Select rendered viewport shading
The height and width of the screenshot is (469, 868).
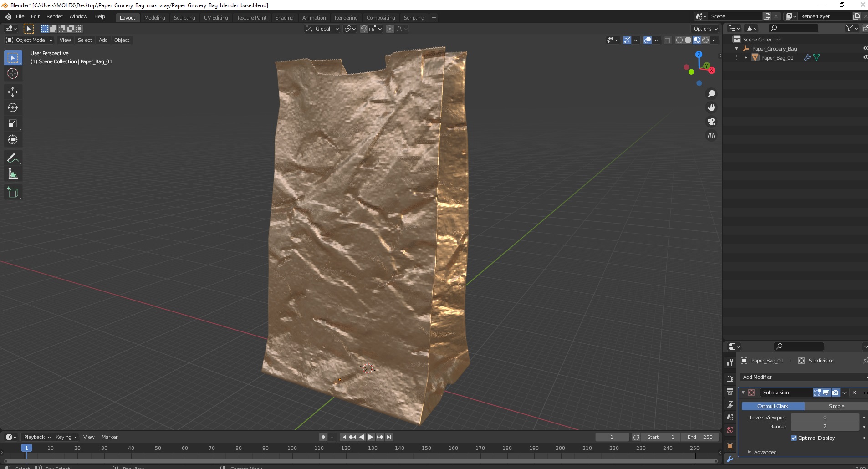705,40
